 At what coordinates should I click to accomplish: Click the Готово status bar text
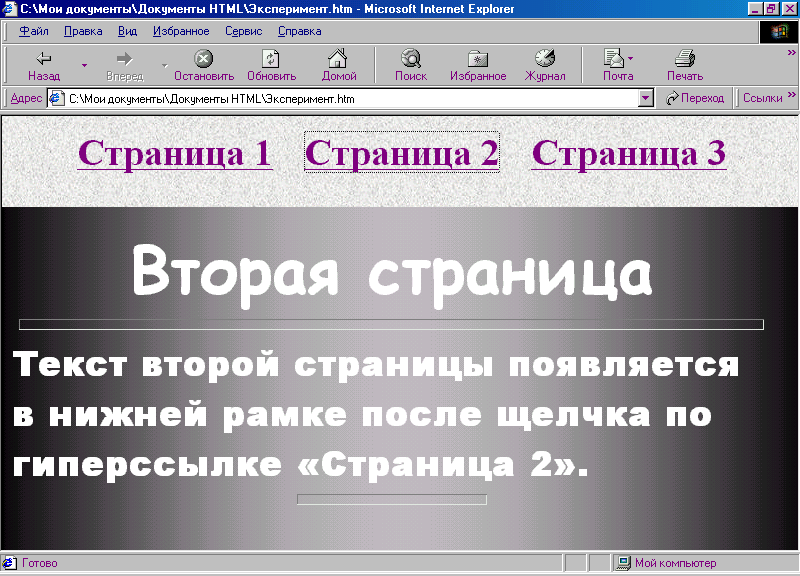point(39,563)
